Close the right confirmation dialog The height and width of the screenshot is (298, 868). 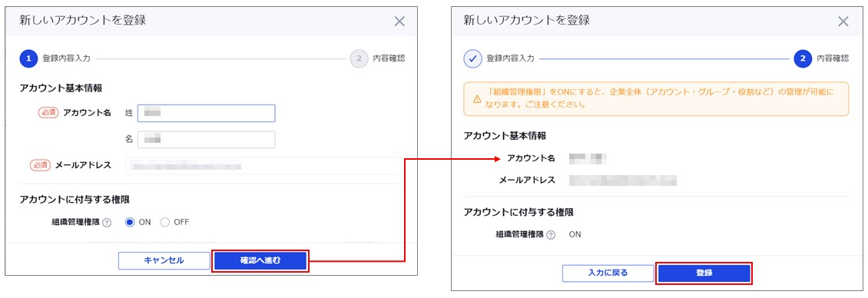click(843, 22)
